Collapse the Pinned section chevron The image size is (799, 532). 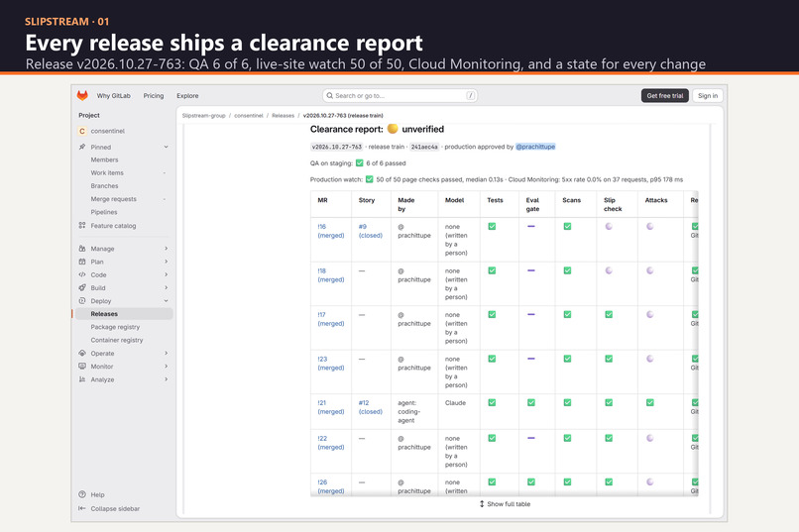coord(166,147)
